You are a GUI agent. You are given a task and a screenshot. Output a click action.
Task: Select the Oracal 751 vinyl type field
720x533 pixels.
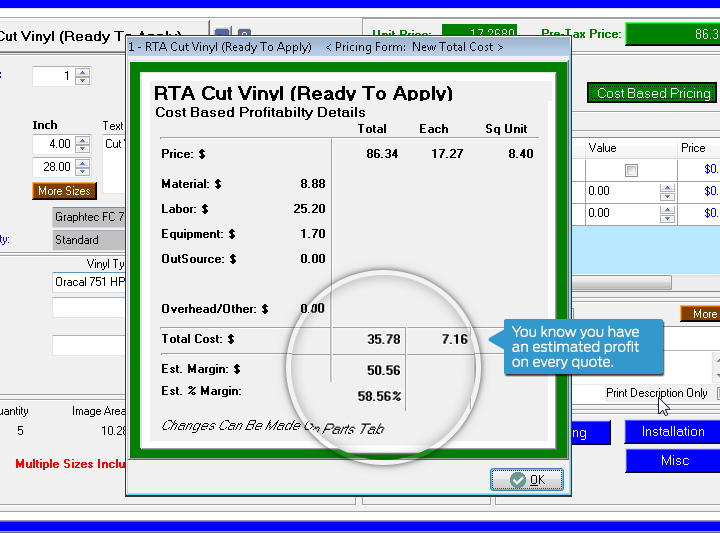tap(90, 283)
